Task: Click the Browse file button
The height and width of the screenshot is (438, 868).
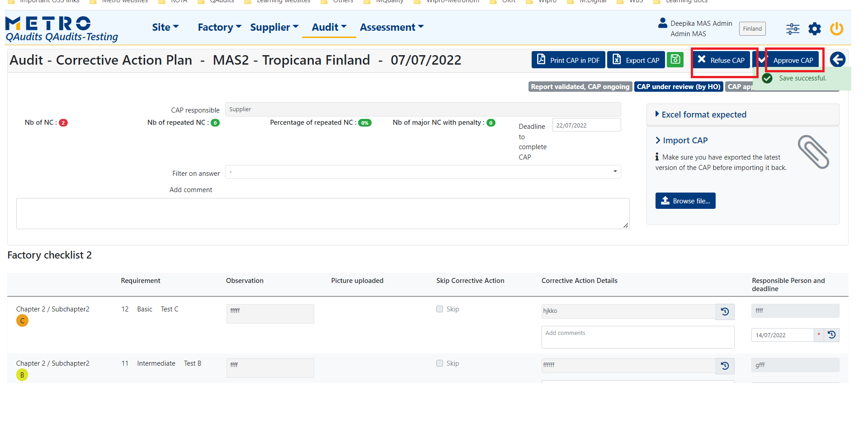Action: (685, 201)
